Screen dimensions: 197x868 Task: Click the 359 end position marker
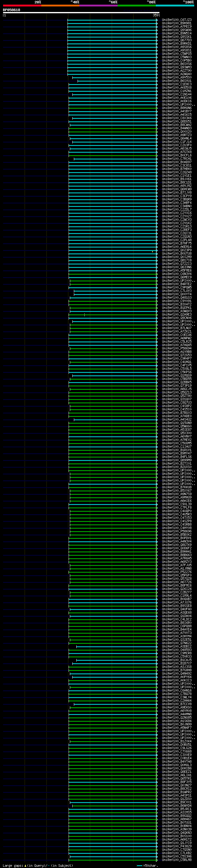tap(155, 15)
